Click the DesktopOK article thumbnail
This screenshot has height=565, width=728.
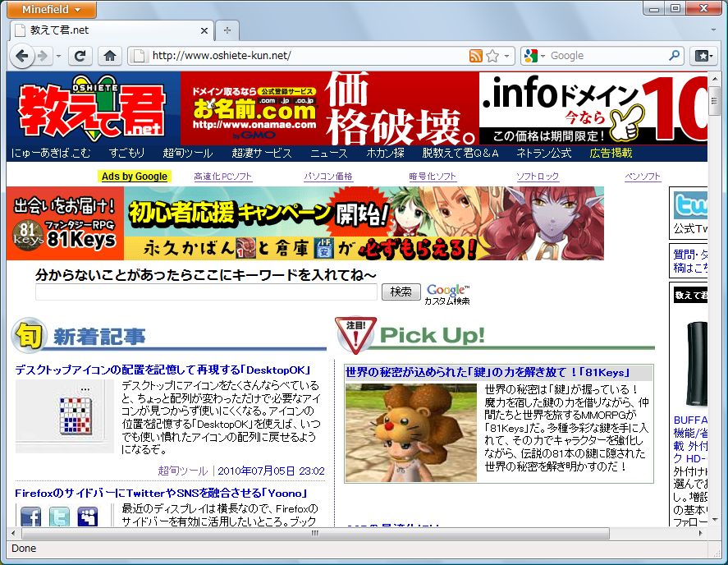pyautogui.click(x=65, y=416)
